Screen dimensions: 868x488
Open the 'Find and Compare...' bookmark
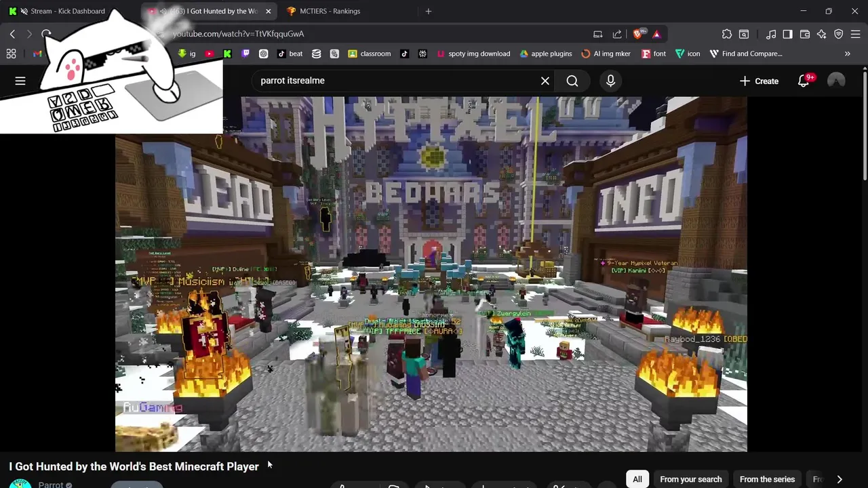(746, 54)
